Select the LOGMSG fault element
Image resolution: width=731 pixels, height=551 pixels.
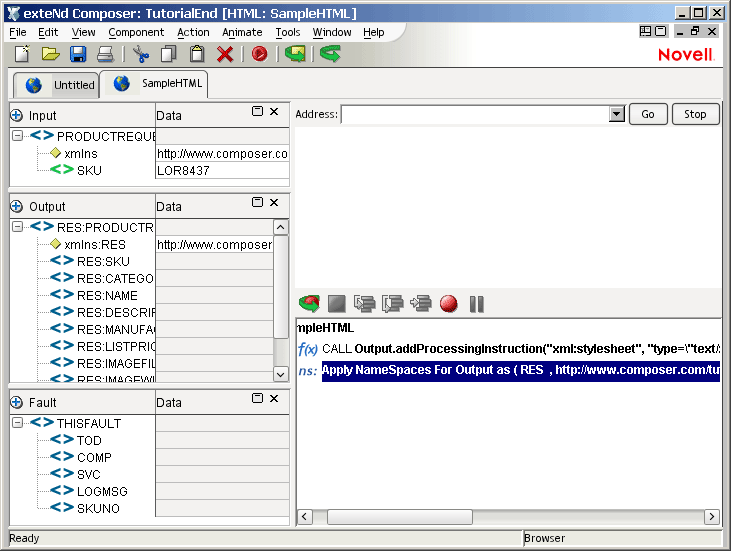pos(102,491)
